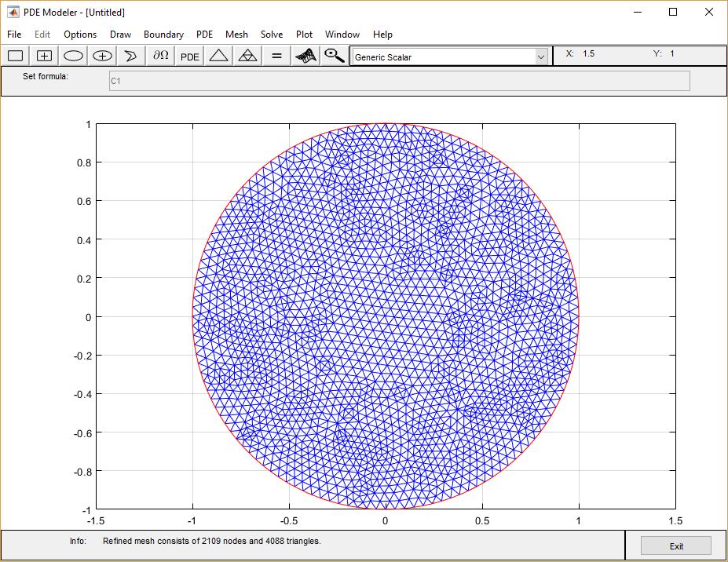Viewport: 728px width, 562px height.
Task: Click the x-axis tick label 0.5
Action: coord(482,520)
